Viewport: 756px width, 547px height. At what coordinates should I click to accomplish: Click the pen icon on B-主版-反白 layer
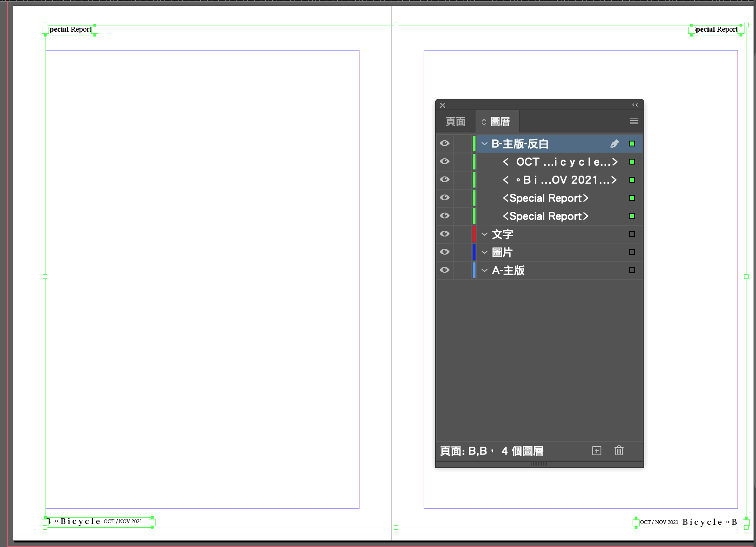614,144
